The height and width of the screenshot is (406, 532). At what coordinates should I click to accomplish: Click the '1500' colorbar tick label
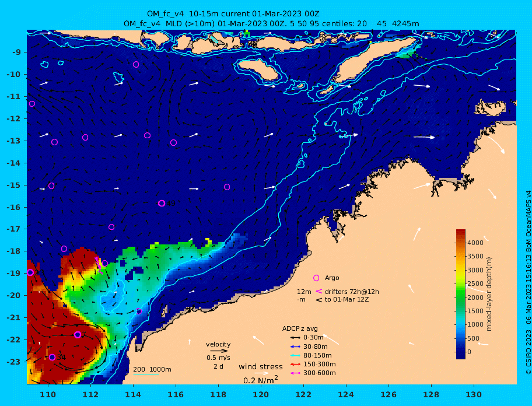tap(475, 311)
